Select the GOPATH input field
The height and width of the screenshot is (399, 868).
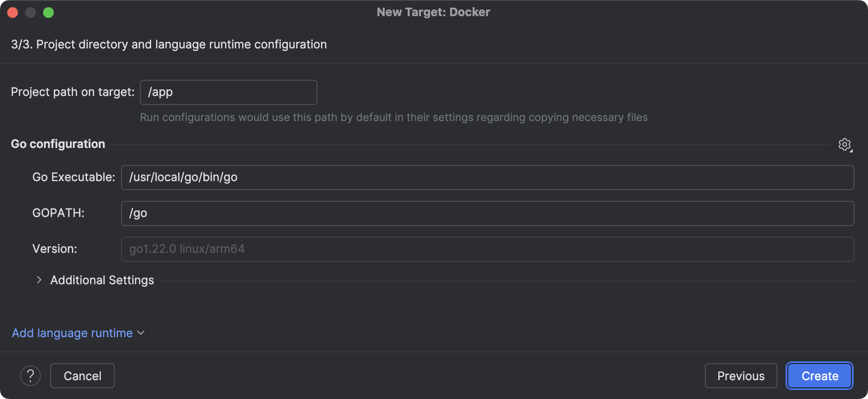487,213
